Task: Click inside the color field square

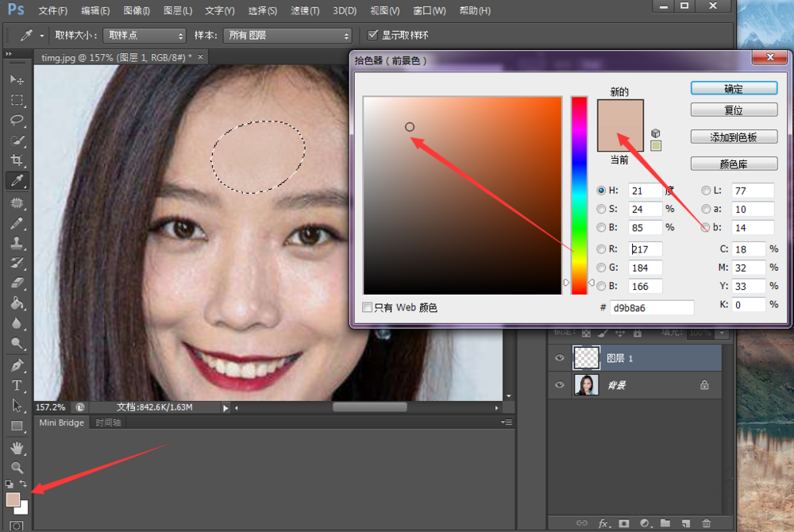Action: pyautogui.click(x=462, y=195)
